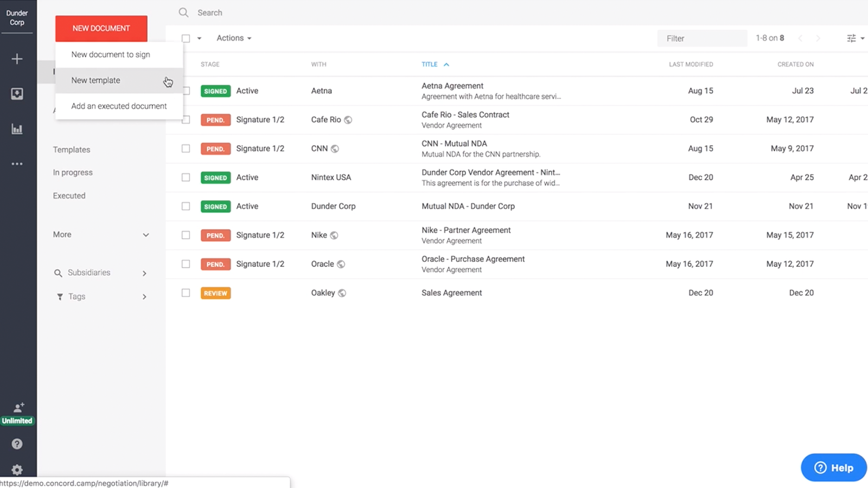Open the Actions dropdown
868x488 pixels.
click(x=234, y=38)
